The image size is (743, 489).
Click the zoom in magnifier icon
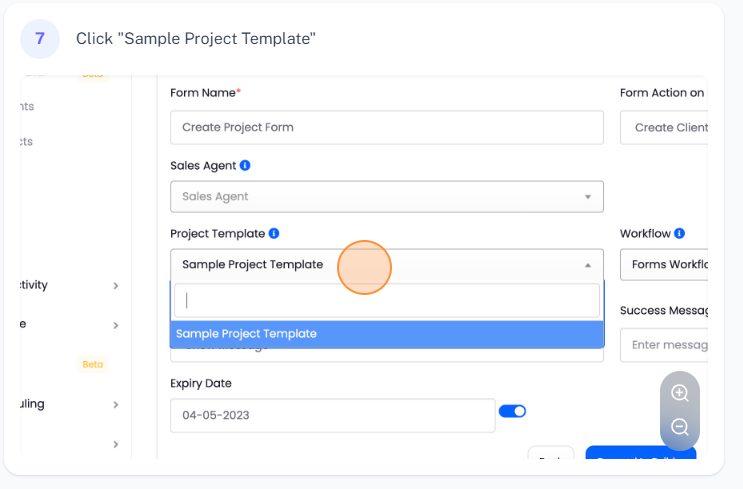680,393
